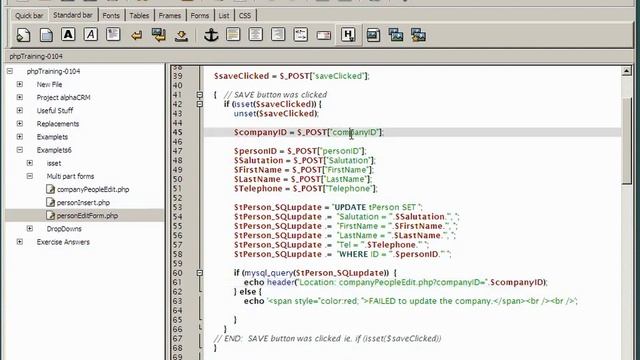Open the List tab
The height and width of the screenshot is (360, 640).
(224, 16)
